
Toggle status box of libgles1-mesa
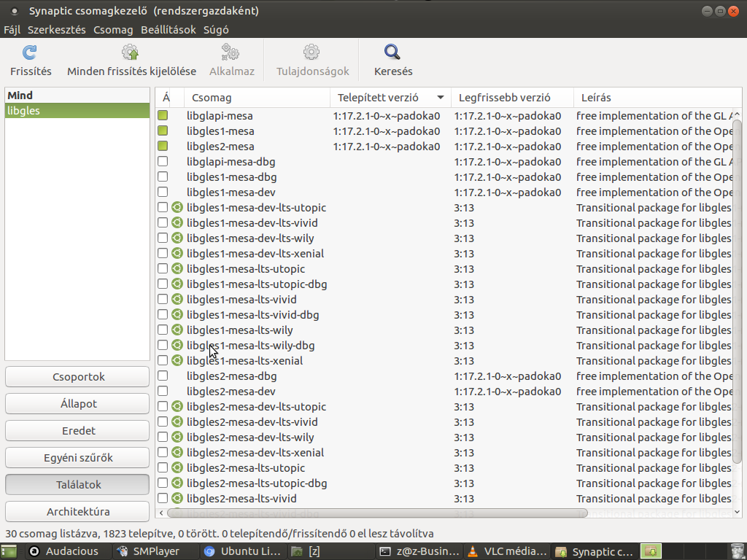163,131
